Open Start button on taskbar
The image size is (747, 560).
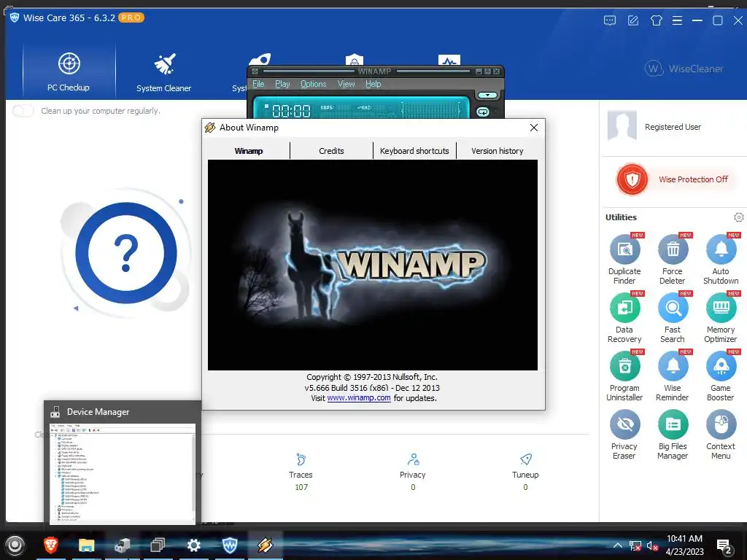click(x=15, y=545)
